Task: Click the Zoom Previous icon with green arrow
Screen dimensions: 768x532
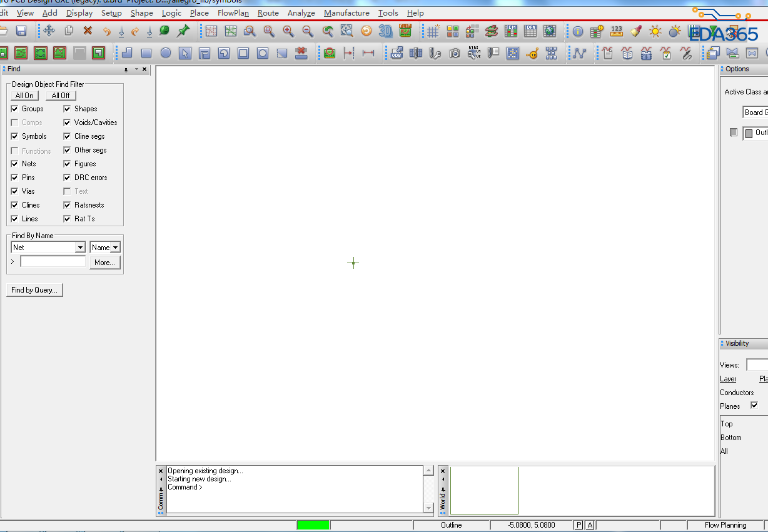Action: coord(328,31)
